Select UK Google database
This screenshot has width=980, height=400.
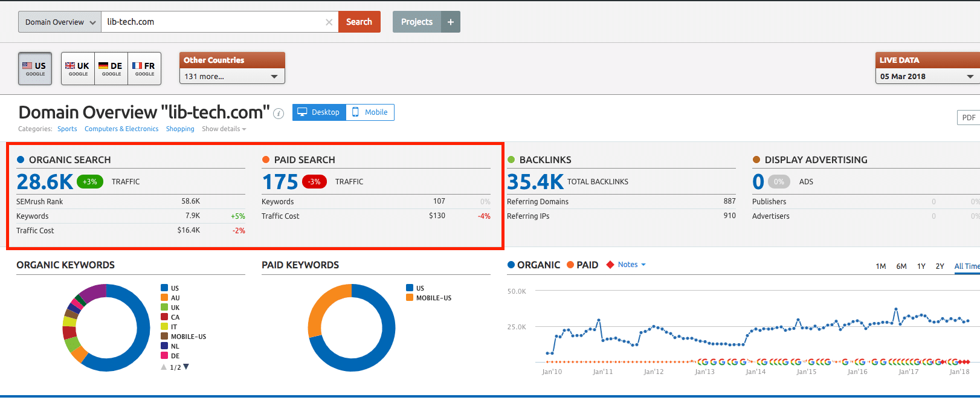pyautogui.click(x=78, y=68)
